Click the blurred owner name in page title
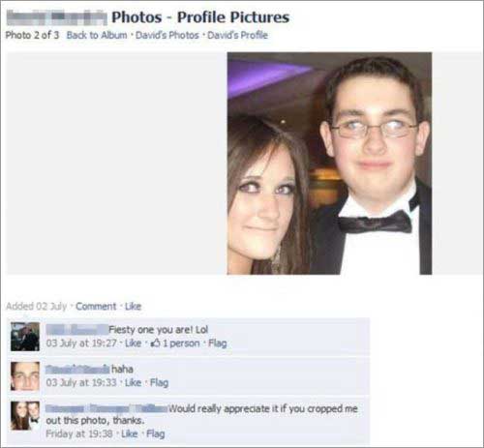This screenshot has width=484, height=448. (x=57, y=17)
